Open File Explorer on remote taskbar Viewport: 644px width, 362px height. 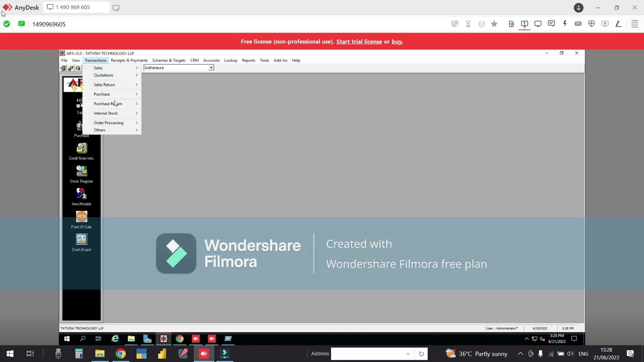[x=131, y=339]
